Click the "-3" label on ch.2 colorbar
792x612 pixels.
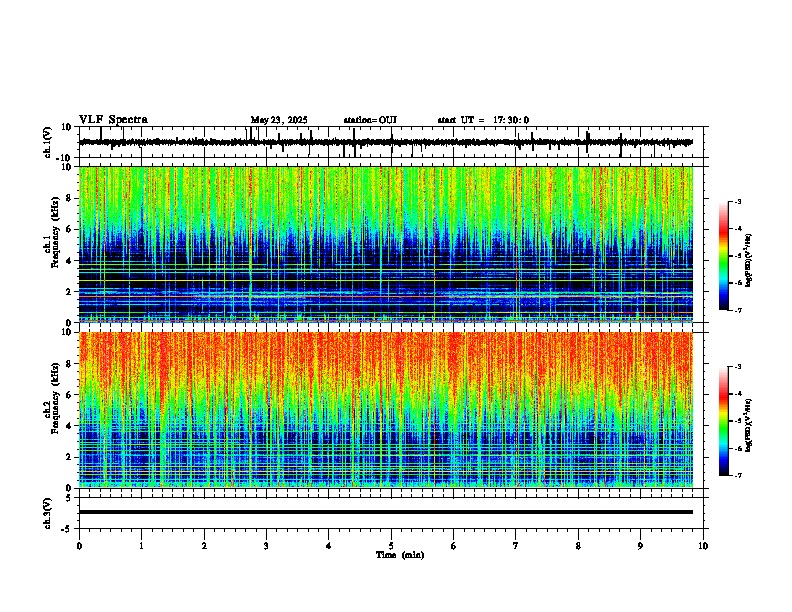737,367
